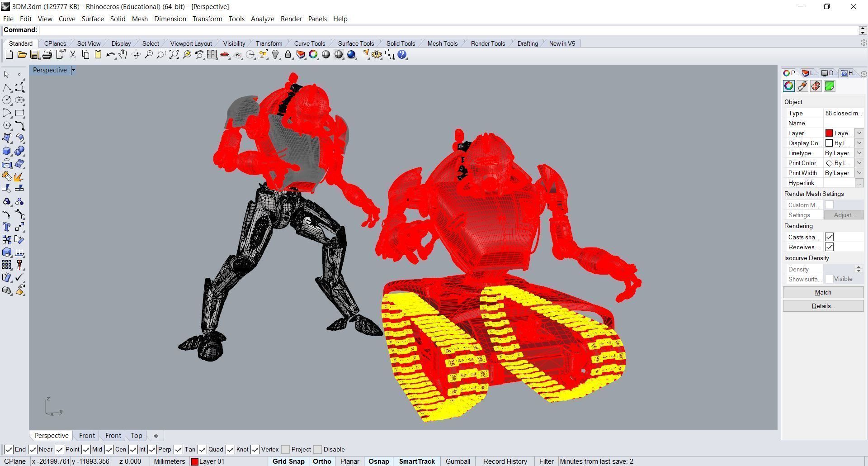Click the Paste clipboard icon
The height and width of the screenshot is (466, 868).
point(98,55)
